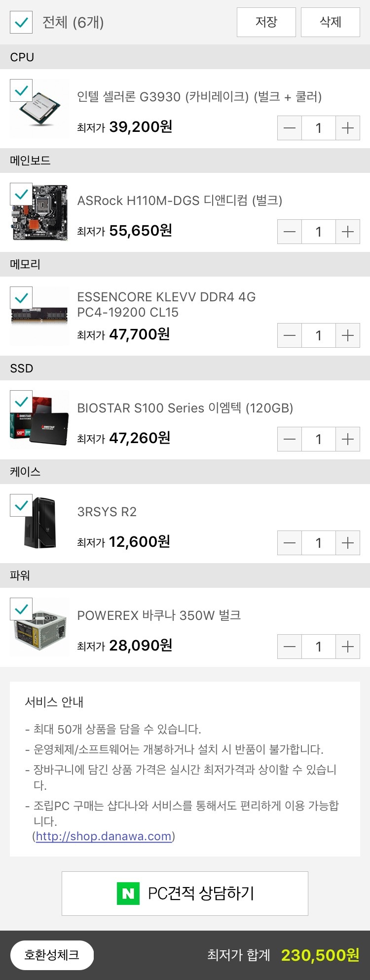Click the 저장 save button
The height and width of the screenshot is (980, 370).
pyautogui.click(x=266, y=22)
